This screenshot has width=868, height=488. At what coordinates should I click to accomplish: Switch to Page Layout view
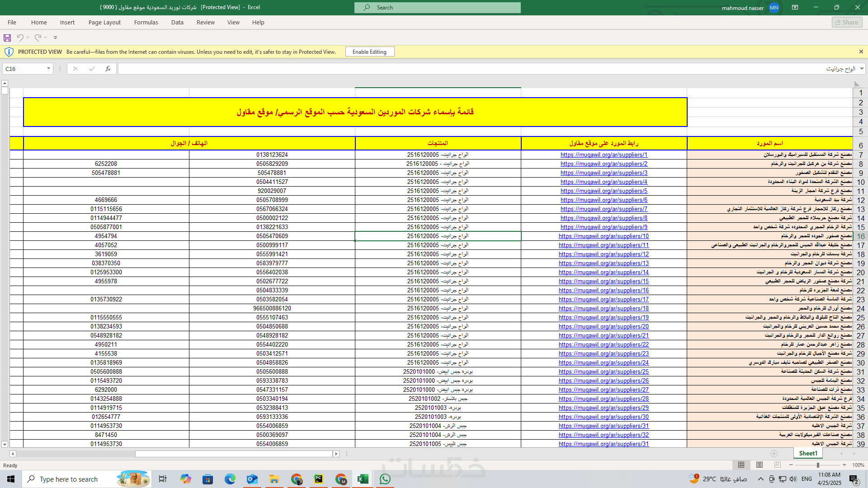(759, 465)
